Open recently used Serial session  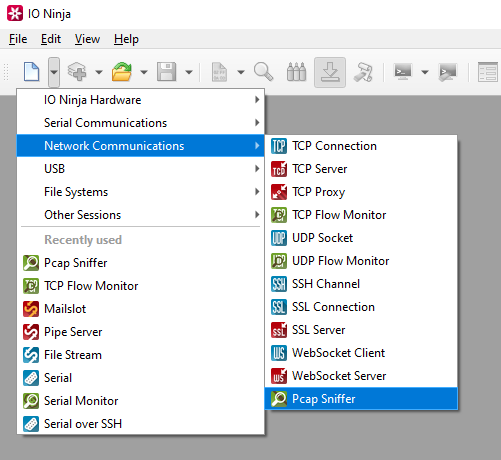141,378
